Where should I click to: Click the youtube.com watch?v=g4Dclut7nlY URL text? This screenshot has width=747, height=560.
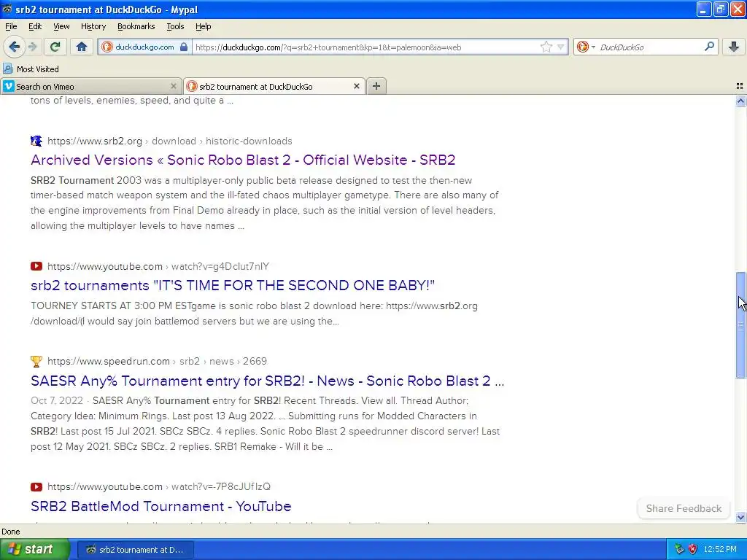[158, 266]
